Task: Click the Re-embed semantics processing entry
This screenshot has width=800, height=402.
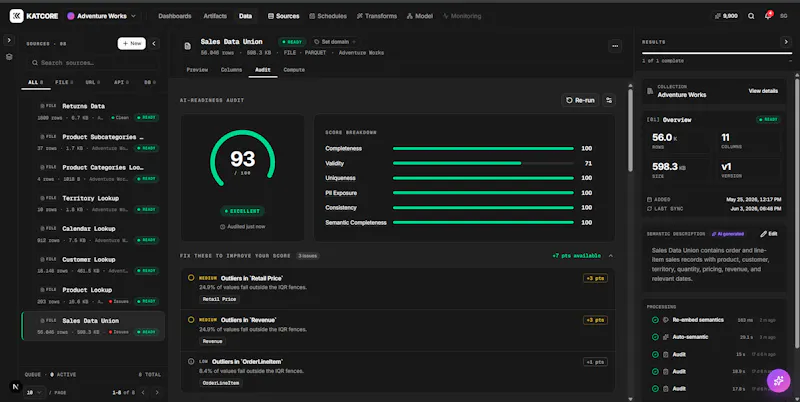Action: pyautogui.click(x=713, y=320)
